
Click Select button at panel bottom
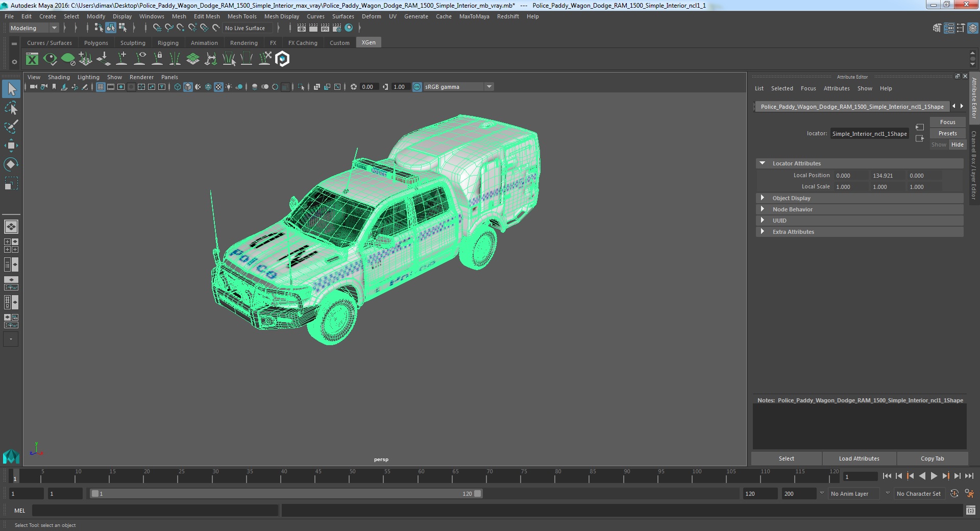point(786,458)
